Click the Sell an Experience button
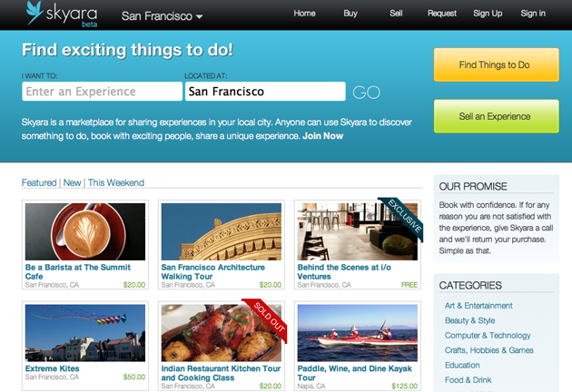Screen dimensions: 572x392 [x=496, y=116]
